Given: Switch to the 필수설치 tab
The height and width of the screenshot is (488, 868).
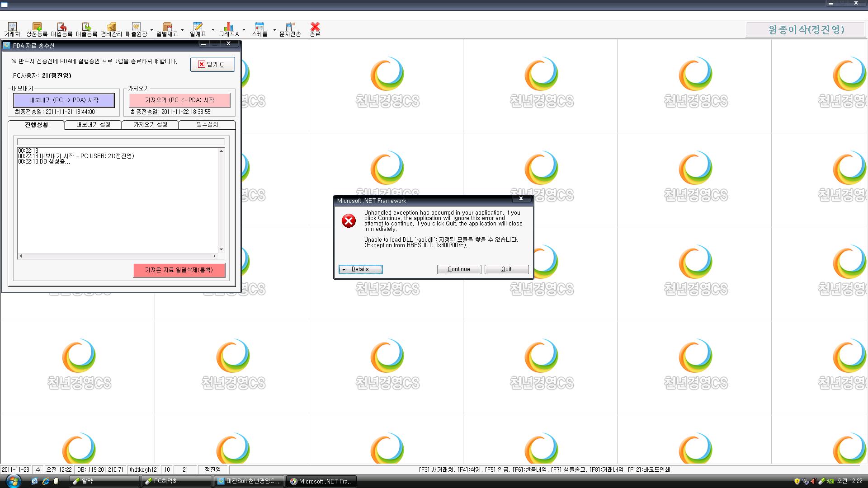Looking at the screenshot, I should point(207,125).
